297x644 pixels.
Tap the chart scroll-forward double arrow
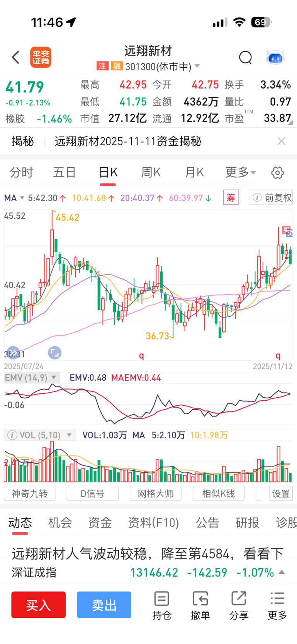[13, 352]
